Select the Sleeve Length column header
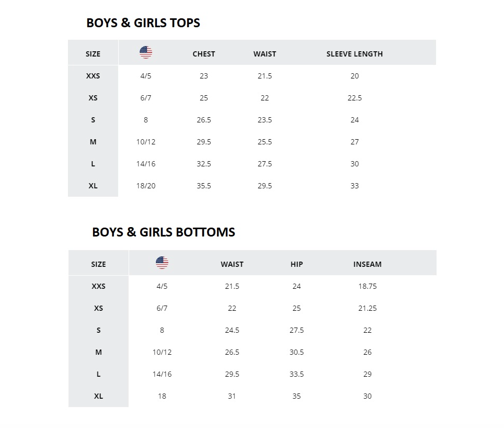Screen dimensions: 504x428 pos(354,54)
